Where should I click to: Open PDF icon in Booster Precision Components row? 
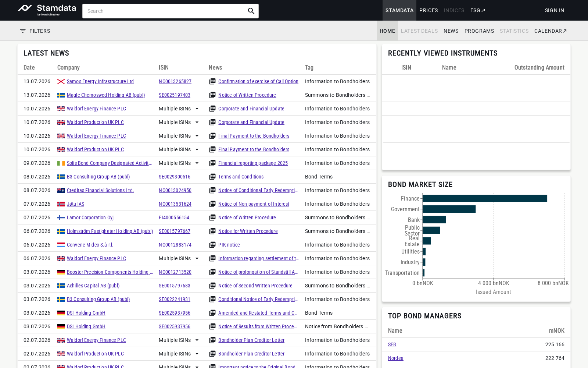(212, 272)
